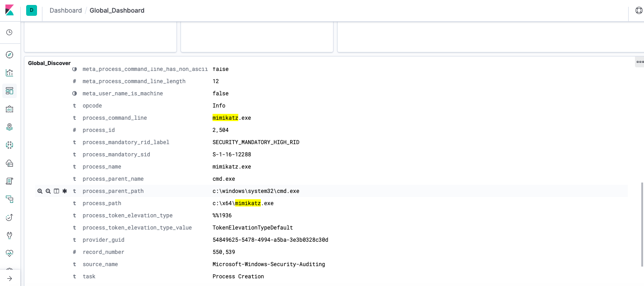The width and height of the screenshot is (644, 286).
Task: Open the Kibana home logo
Action: [9, 10]
